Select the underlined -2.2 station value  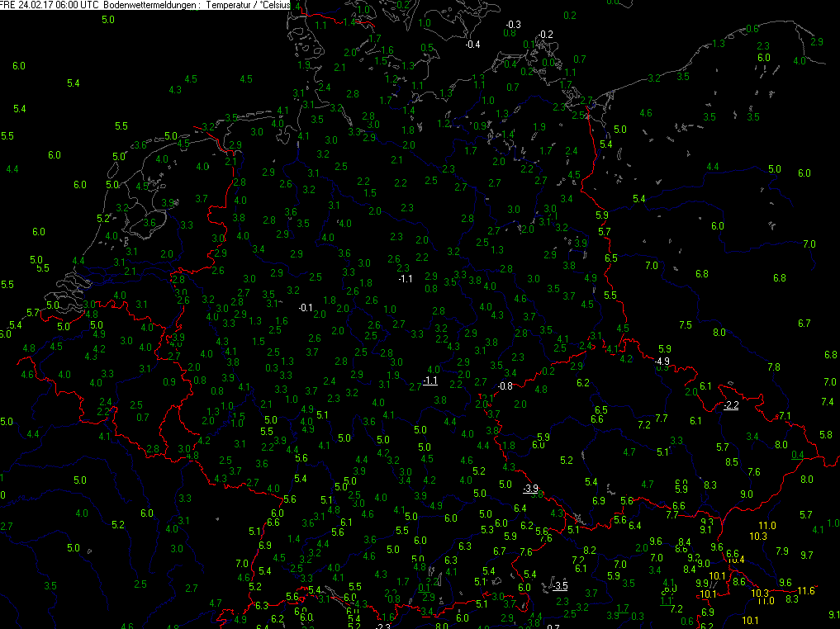(x=731, y=405)
